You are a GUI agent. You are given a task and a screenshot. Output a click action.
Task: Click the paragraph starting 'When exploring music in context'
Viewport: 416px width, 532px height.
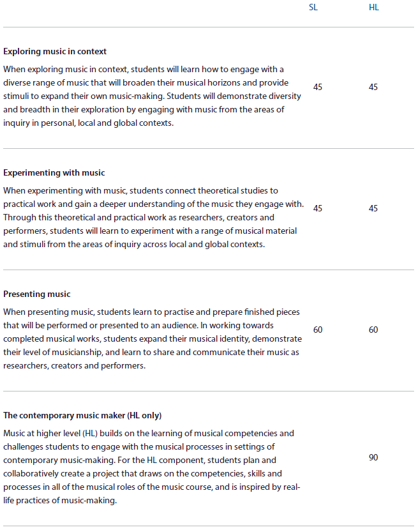152,96
